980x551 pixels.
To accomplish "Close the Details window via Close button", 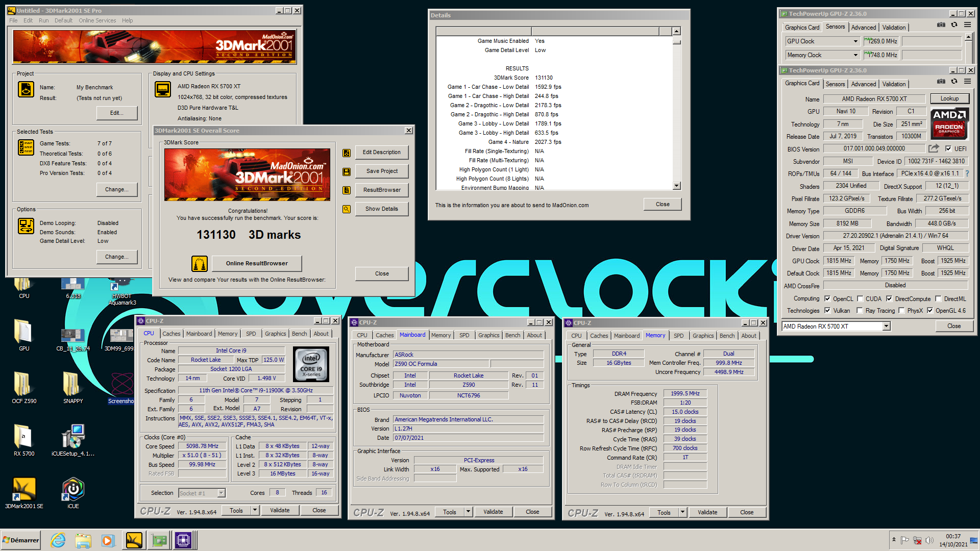I will (x=663, y=205).
